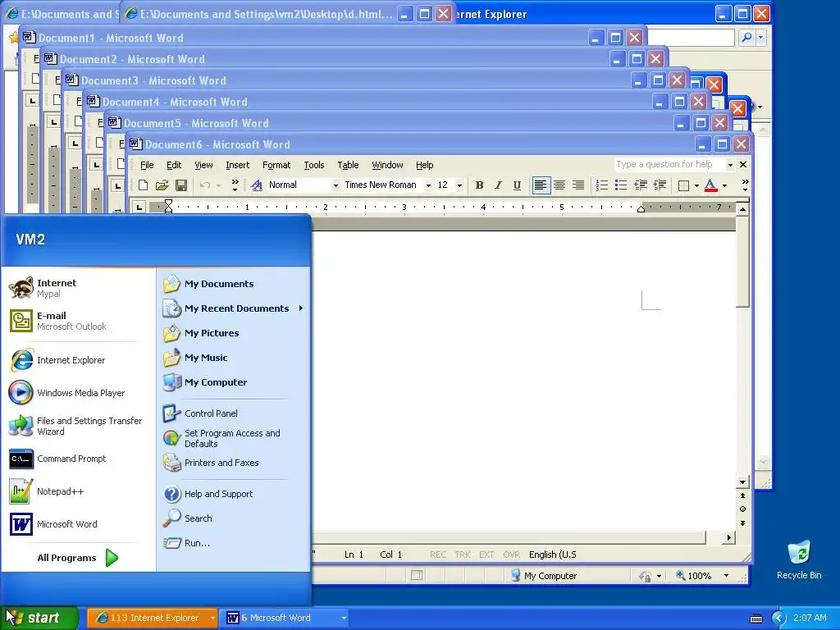The image size is (840, 630).
Task: Open the Format menu in Document6
Action: [x=276, y=165]
